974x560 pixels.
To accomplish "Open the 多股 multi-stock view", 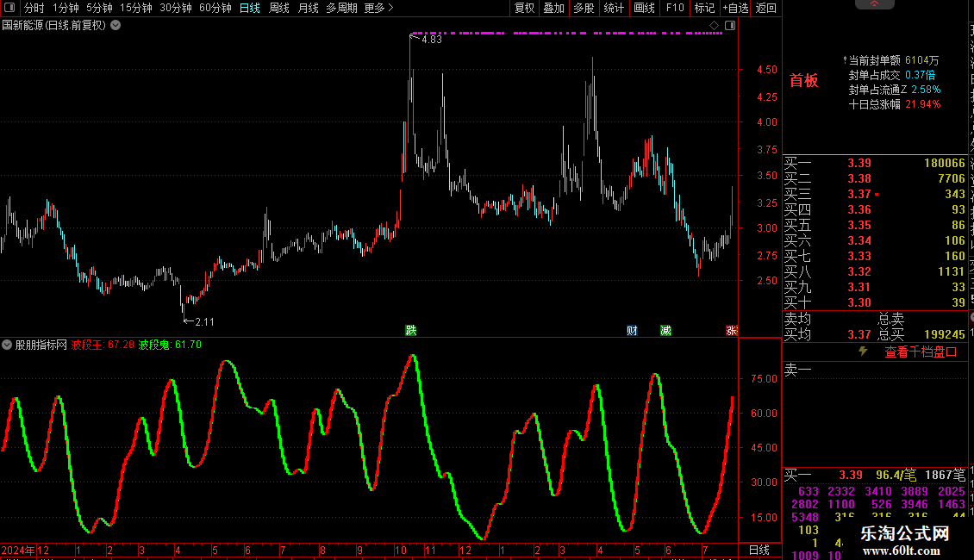I will pos(584,8).
